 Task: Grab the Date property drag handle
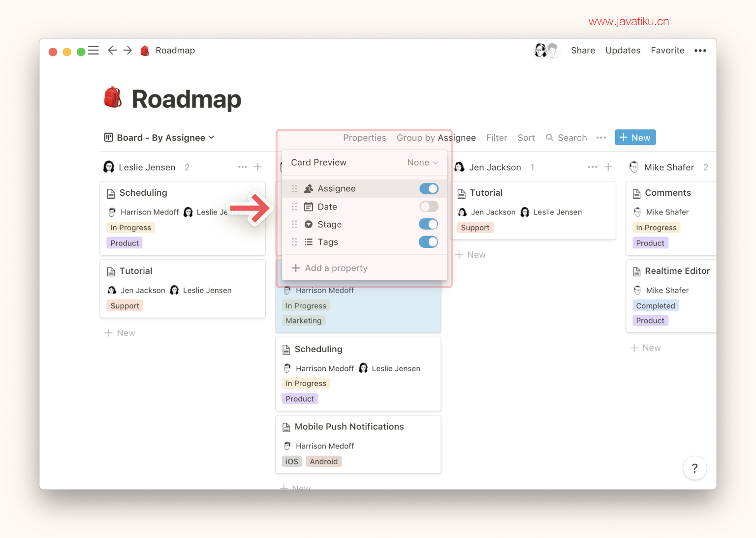tap(294, 207)
